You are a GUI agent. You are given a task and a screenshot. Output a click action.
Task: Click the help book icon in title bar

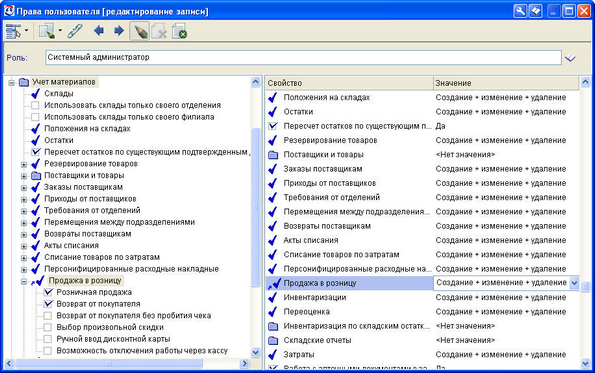click(535, 11)
